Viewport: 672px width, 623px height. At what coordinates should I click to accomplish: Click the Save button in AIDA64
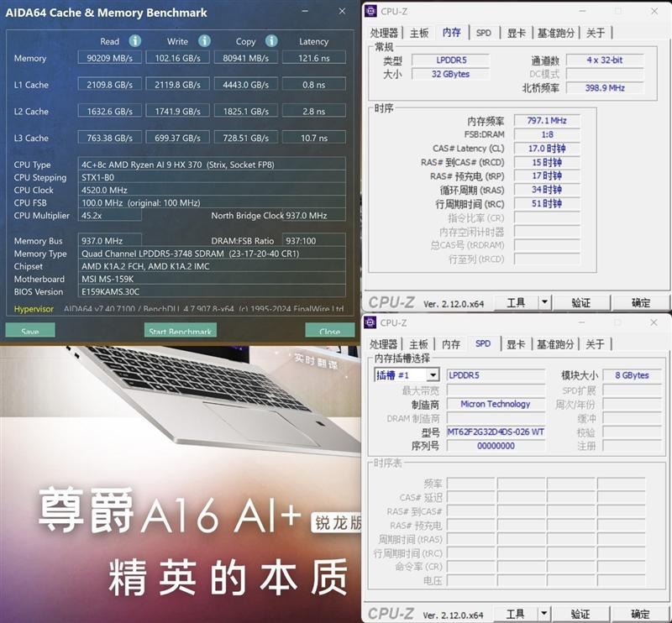click(x=30, y=331)
